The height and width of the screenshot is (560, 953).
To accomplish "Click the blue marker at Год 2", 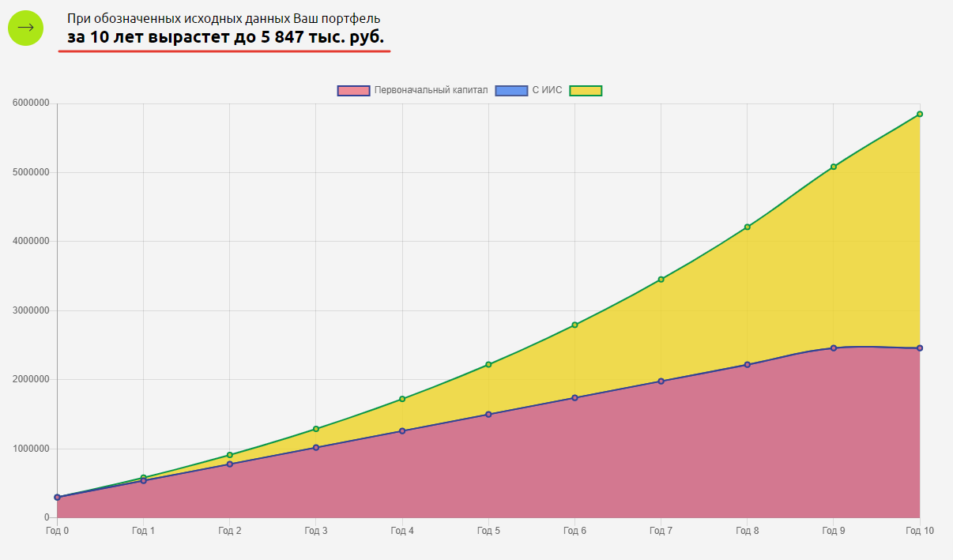I will (230, 464).
